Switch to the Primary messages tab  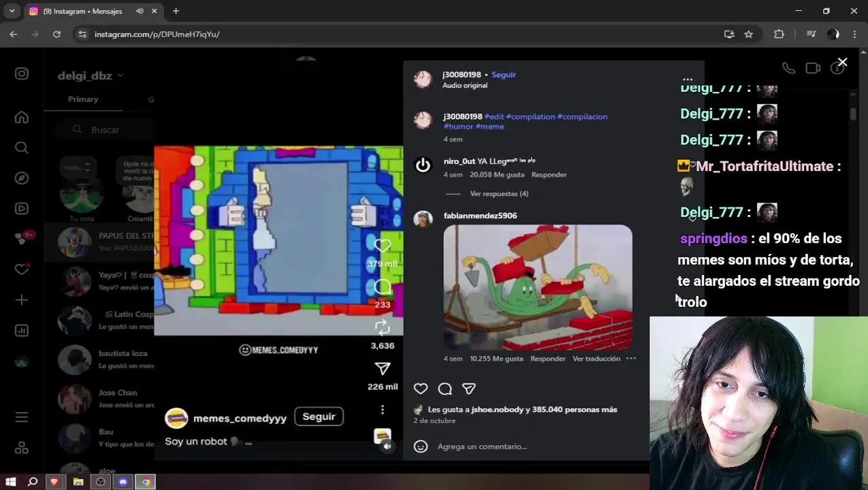coord(83,99)
